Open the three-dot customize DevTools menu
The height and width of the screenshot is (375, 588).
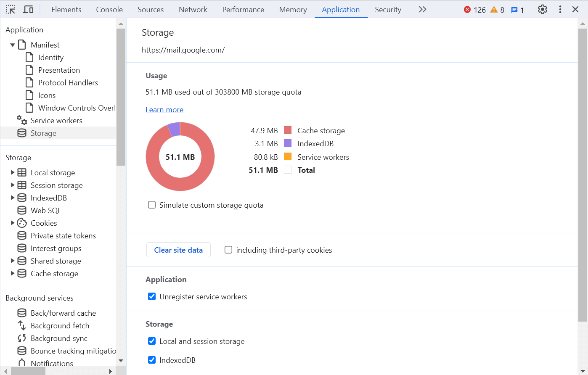560,9
